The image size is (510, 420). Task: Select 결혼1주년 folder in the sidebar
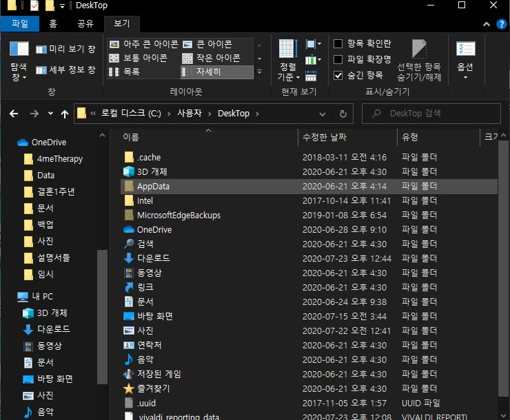[49, 191]
